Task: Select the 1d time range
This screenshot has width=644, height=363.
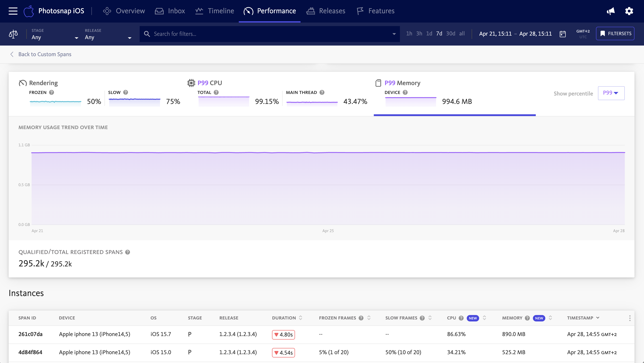Action: click(x=429, y=33)
